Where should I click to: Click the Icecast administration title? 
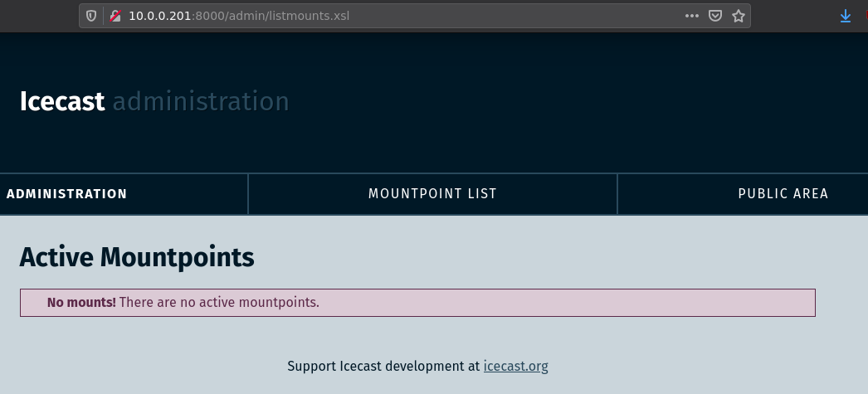point(154,102)
